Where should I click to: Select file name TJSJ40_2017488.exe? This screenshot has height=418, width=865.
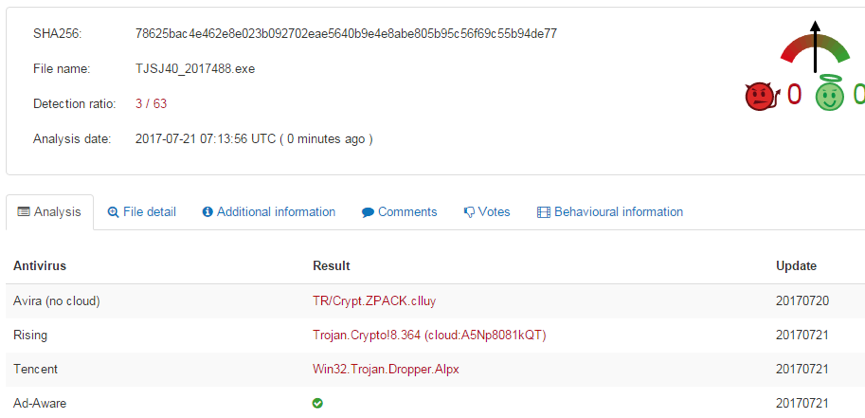coord(195,69)
